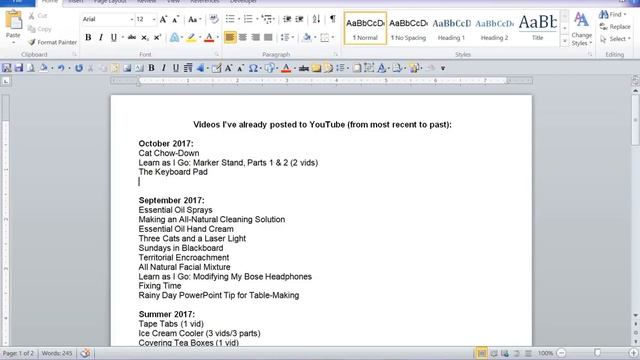Click the Words: 245 status bar entry
Screen dimensions: 640x360
[57, 353]
